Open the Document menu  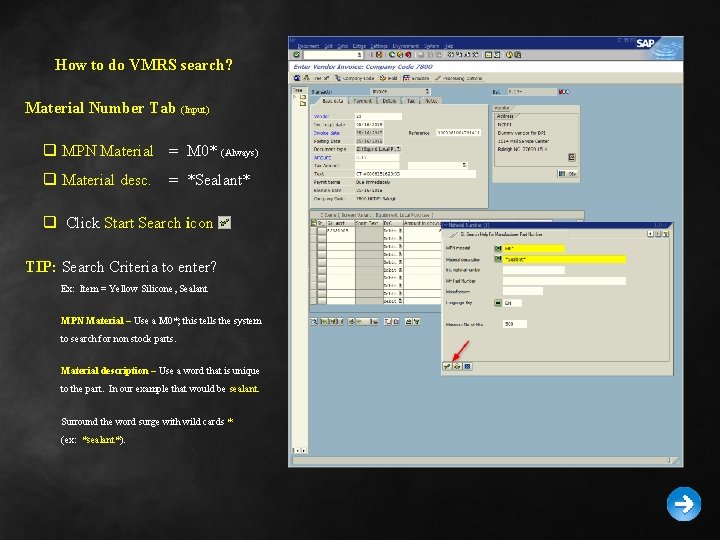[x=308, y=46]
